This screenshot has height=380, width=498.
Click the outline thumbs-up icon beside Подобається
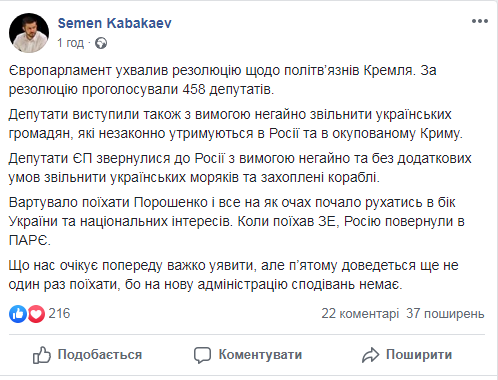pos(42,355)
